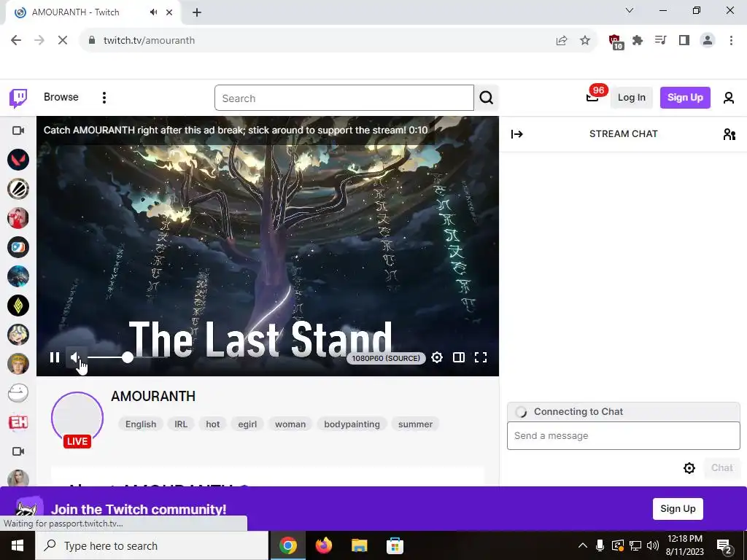Toggle theatre mode in the player

(x=459, y=357)
